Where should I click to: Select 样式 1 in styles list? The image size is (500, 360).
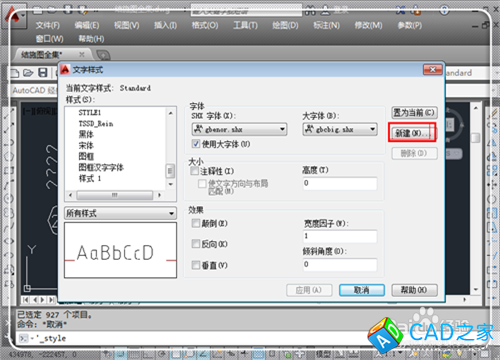click(x=90, y=178)
